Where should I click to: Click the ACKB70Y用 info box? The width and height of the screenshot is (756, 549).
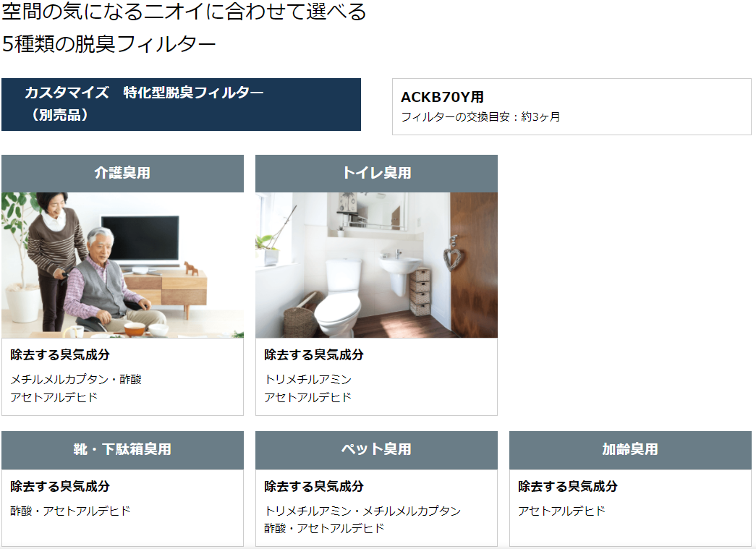tap(572, 106)
